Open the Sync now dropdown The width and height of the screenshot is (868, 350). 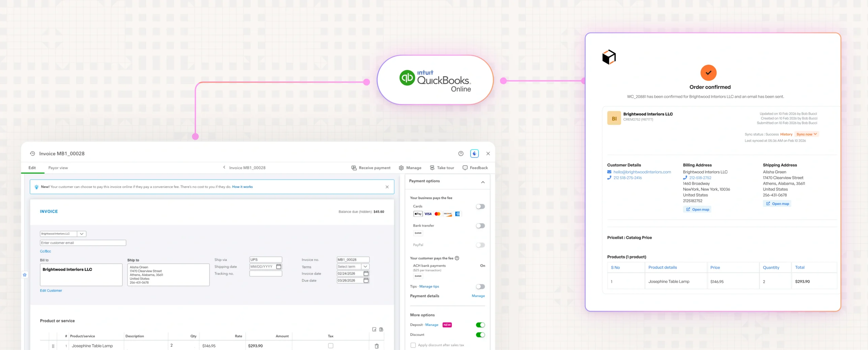pos(807,134)
